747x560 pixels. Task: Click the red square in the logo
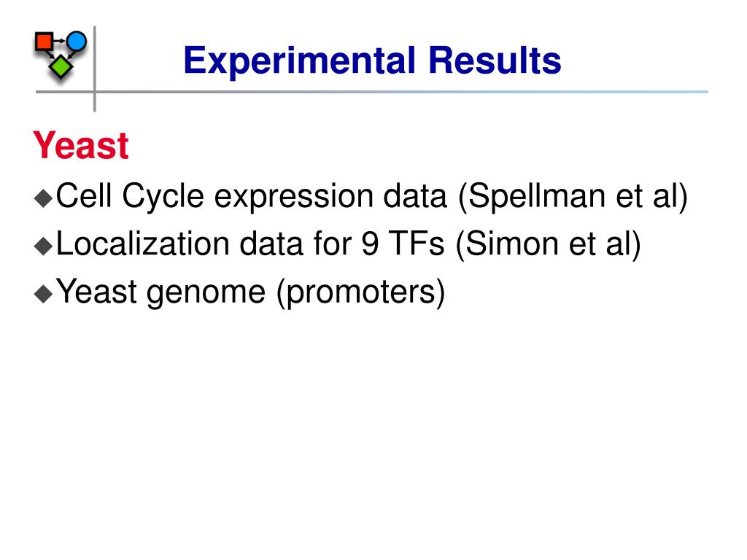[44, 42]
